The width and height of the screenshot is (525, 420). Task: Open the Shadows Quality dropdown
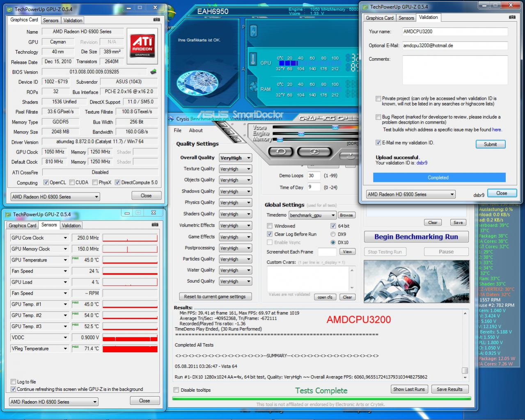tap(236, 191)
